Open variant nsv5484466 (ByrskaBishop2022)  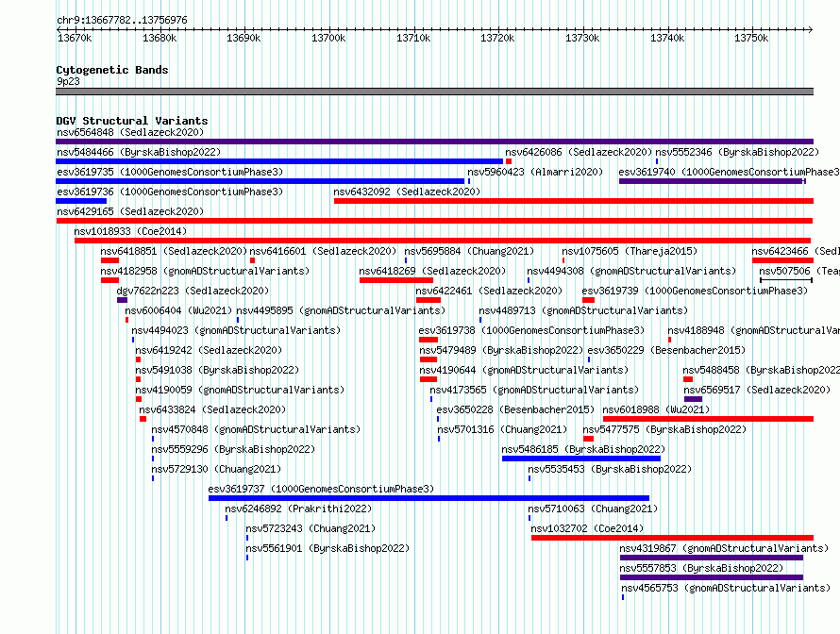coord(139,152)
